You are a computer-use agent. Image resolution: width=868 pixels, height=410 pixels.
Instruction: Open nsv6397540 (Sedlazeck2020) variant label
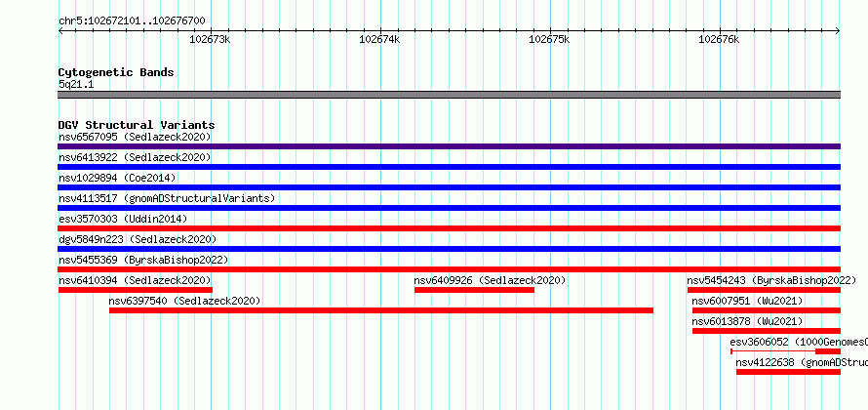184,301
